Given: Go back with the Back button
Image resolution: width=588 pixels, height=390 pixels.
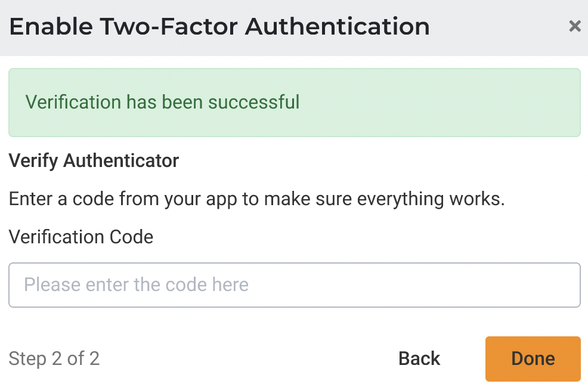Looking at the screenshot, I should tap(419, 358).
